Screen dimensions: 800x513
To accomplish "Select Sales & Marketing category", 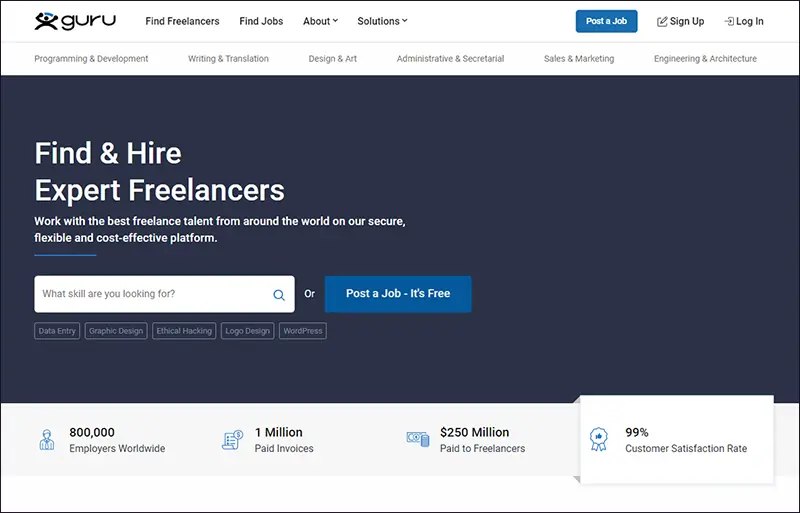I will (579, 59).
